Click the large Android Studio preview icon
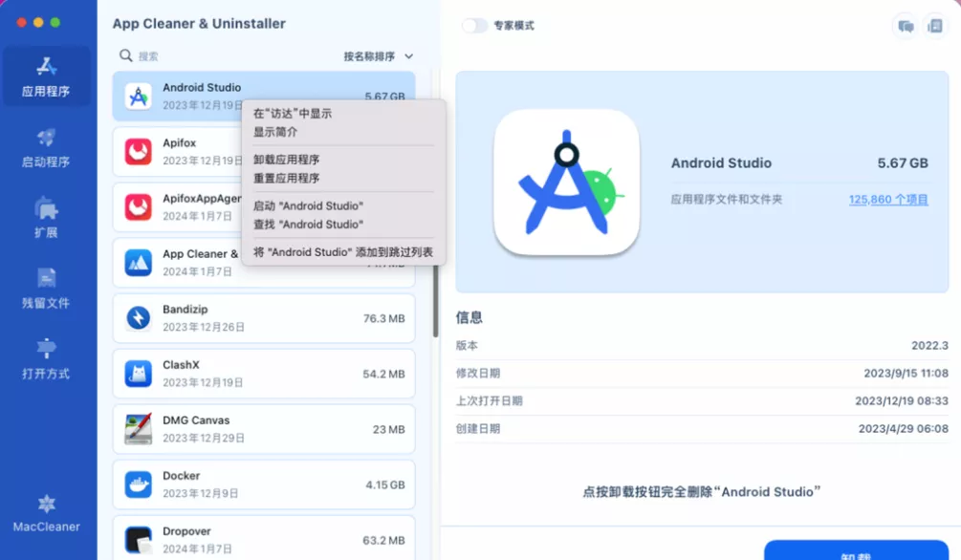Image resolution: width=961 pixels, height=560 pixels. (x=567, y=182)
